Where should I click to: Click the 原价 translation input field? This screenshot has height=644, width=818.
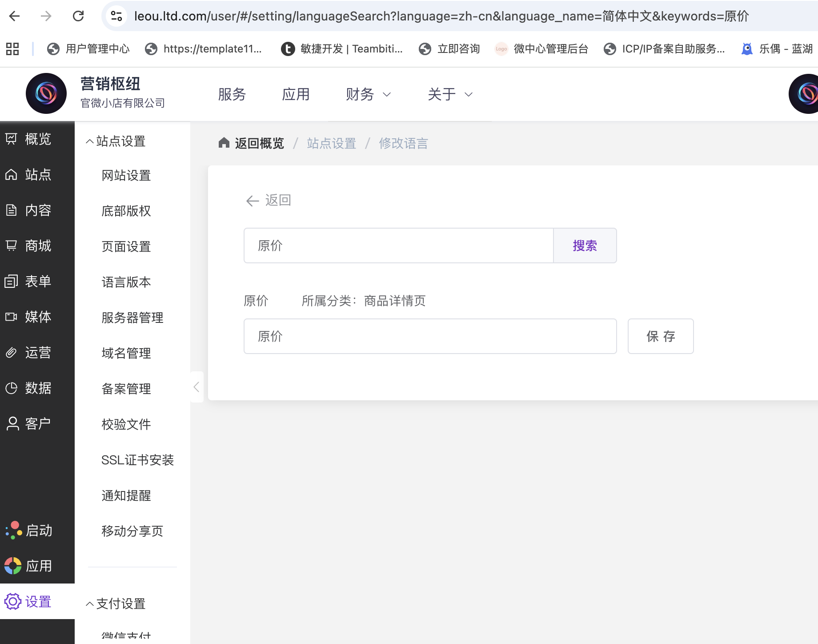429,336
